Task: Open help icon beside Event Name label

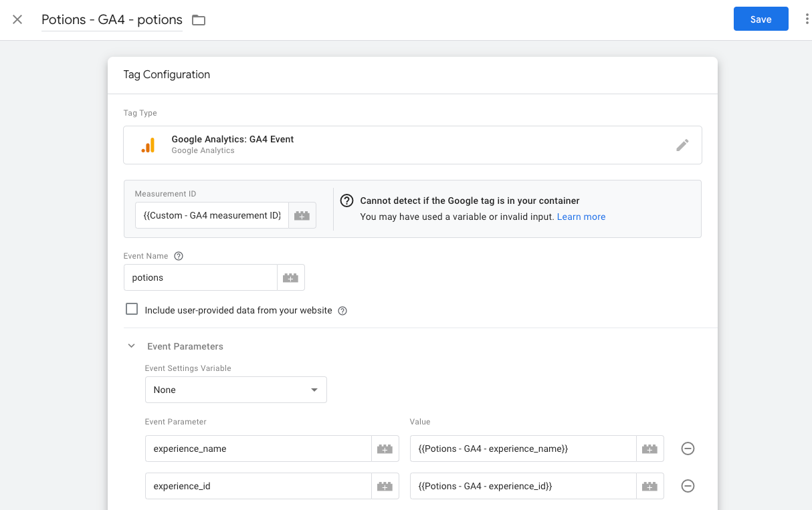Action: coord(179,256)
